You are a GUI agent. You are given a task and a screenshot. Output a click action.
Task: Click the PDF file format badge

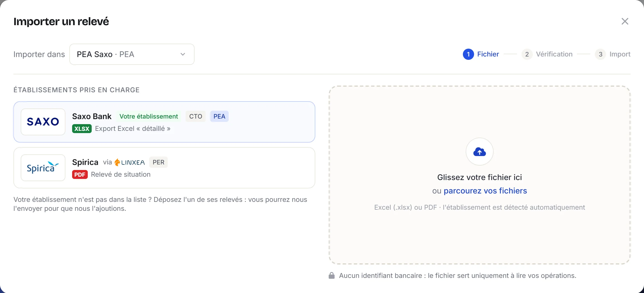(x=80, y=174)
